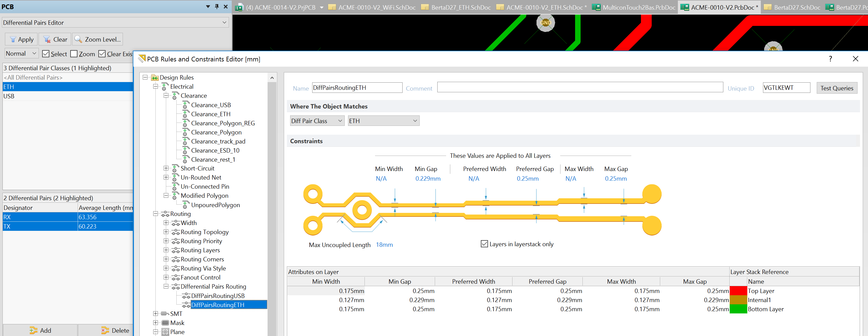868x336 pixels.
Task: Collapse Differential Pairs Routing node
Action: click(x=166, y=286)
